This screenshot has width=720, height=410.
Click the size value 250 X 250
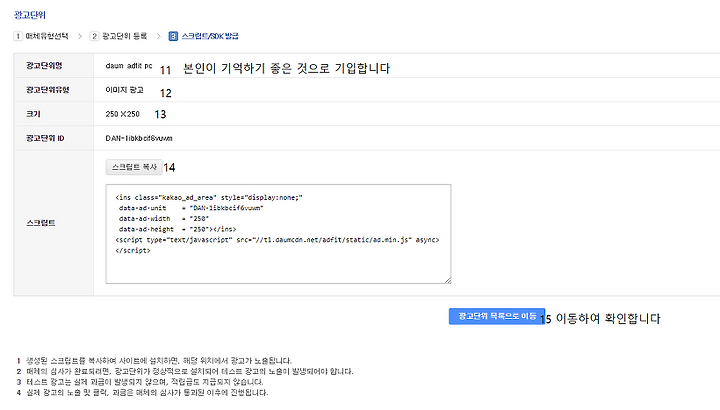point(122,114)
